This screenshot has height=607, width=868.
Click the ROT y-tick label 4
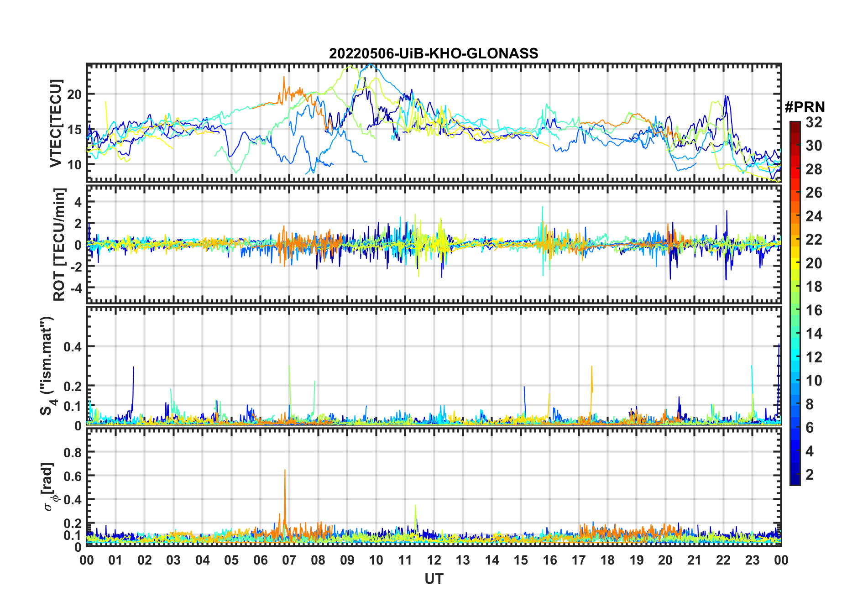(78, 202)
